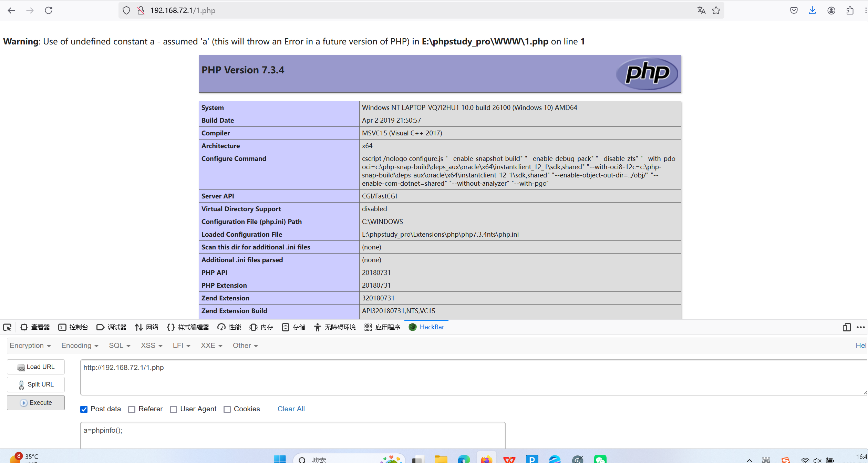Expand the Encryption dropdown
This screenshot has width=868, height=463.
(30, 346)
